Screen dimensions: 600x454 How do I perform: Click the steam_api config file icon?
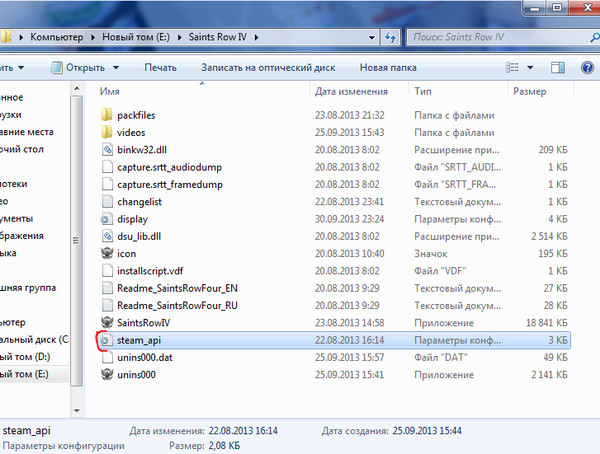(106, 340)
